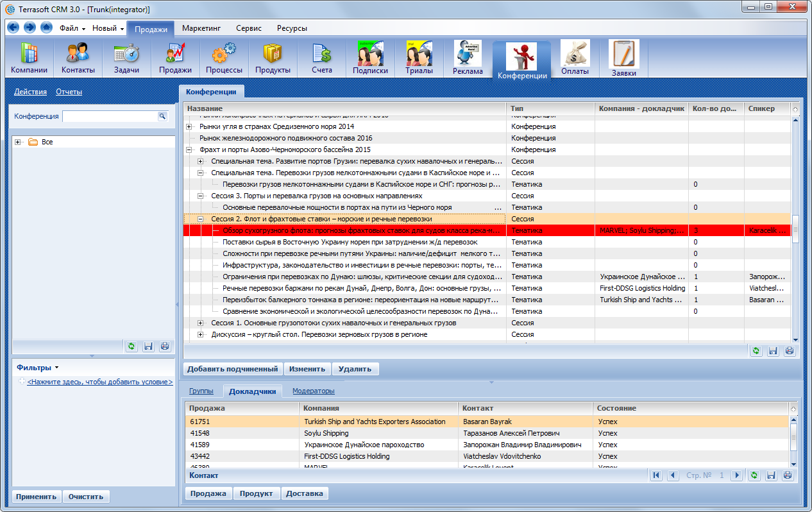
Task: Click the conferences grid vertical scrollbar thumb
Action: point(795,229)
